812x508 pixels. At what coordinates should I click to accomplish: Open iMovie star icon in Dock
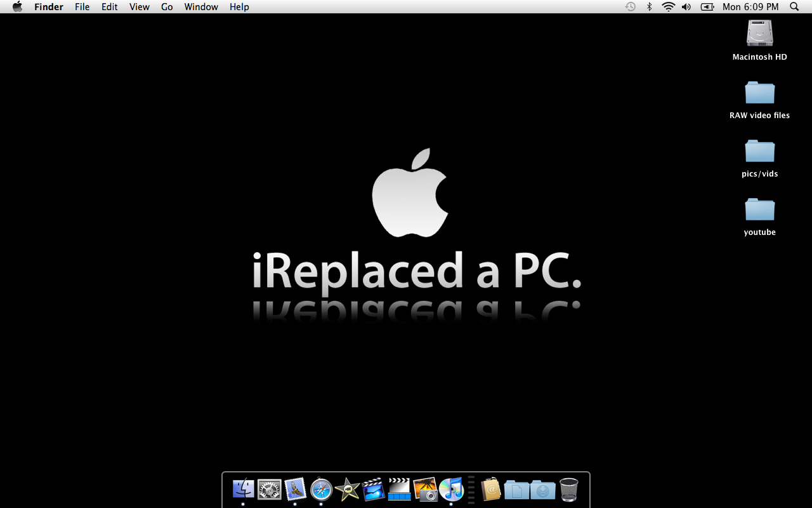[347, 489]
